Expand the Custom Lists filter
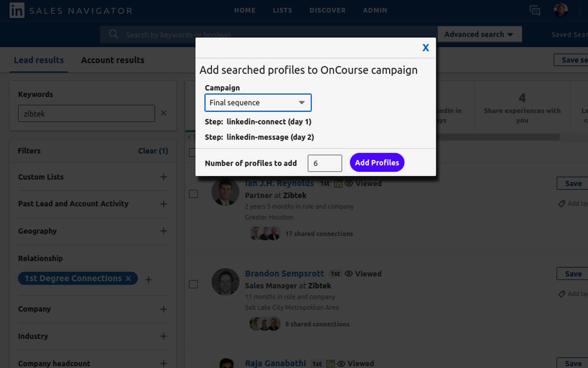588x368 pixels. 163,177
